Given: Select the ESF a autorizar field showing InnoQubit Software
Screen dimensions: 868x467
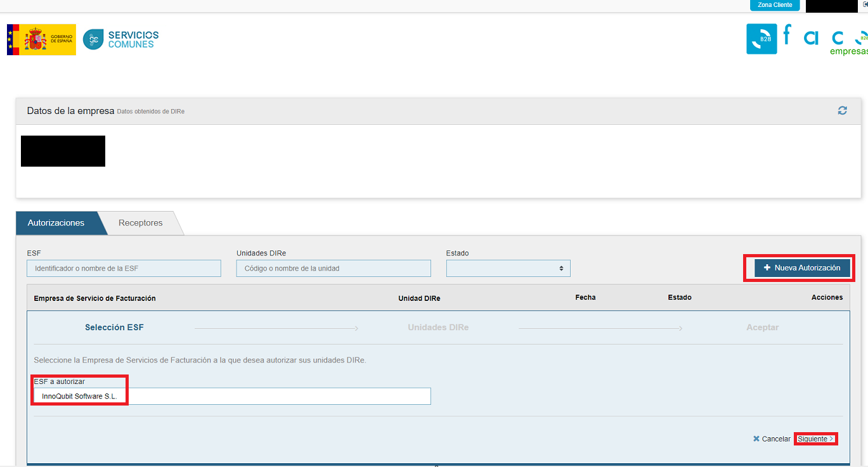Looking at the screenshot, I should point(231,395).
